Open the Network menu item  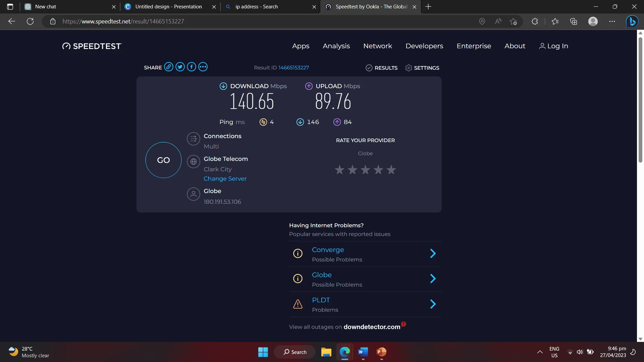(x=377, y=46)
